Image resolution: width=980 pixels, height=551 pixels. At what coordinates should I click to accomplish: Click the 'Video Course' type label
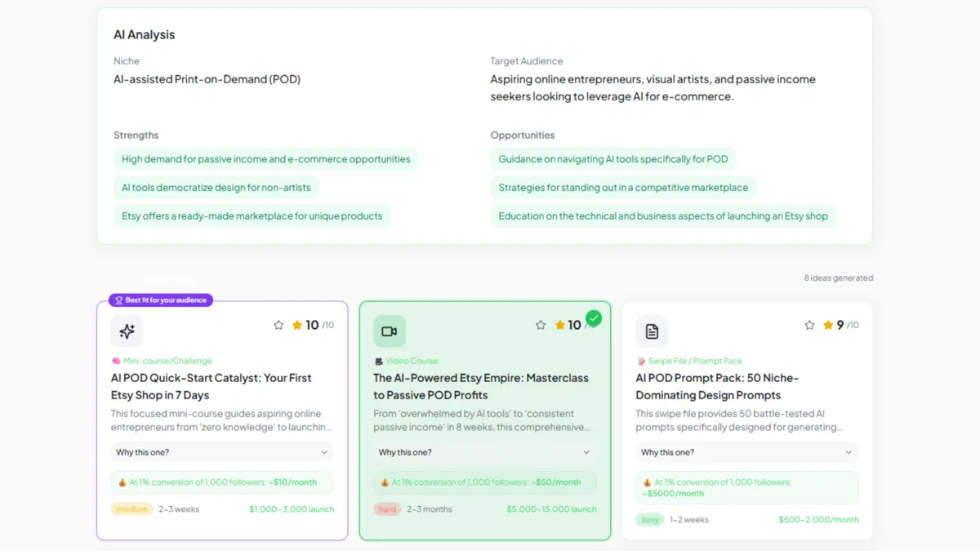(x=412, y=361)
